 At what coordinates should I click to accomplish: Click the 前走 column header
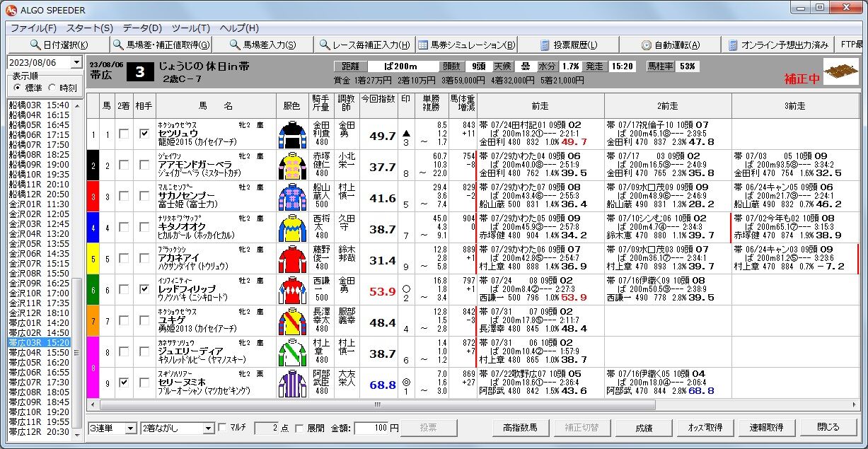(540, 105)
